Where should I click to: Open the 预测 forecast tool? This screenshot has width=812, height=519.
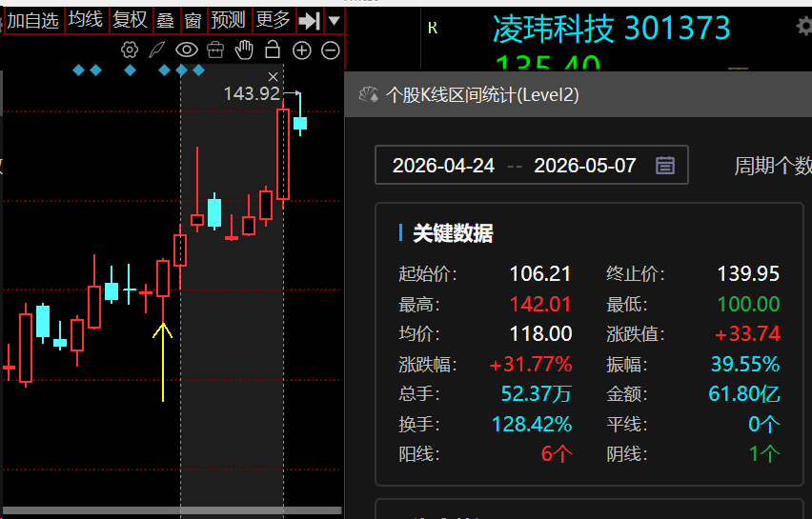click(x=229, y=21)
